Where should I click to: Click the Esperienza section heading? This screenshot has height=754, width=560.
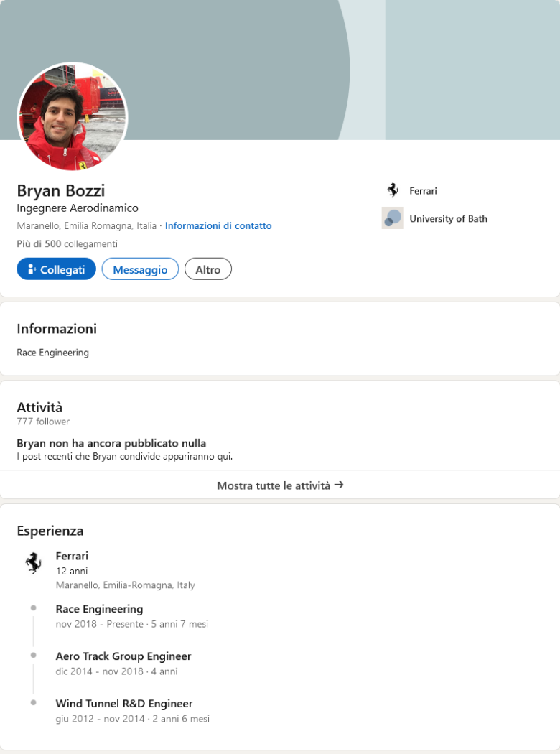point(50,531)
